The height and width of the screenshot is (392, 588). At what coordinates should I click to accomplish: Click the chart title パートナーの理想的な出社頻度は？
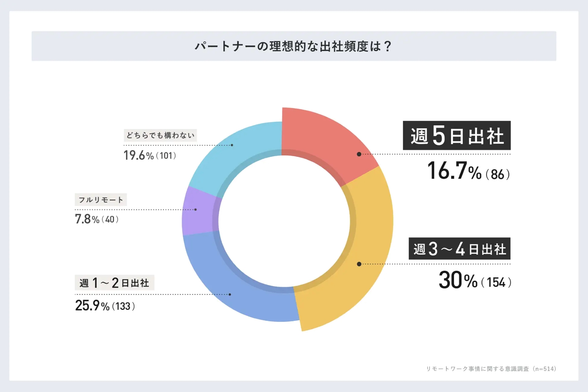(x=293, y=46)
